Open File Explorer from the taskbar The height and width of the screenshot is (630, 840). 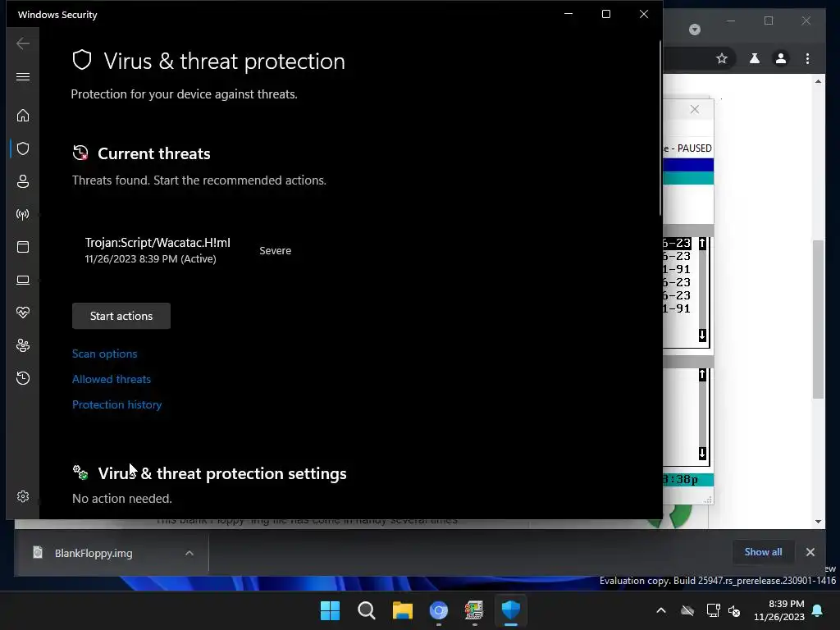pos(402,610)
